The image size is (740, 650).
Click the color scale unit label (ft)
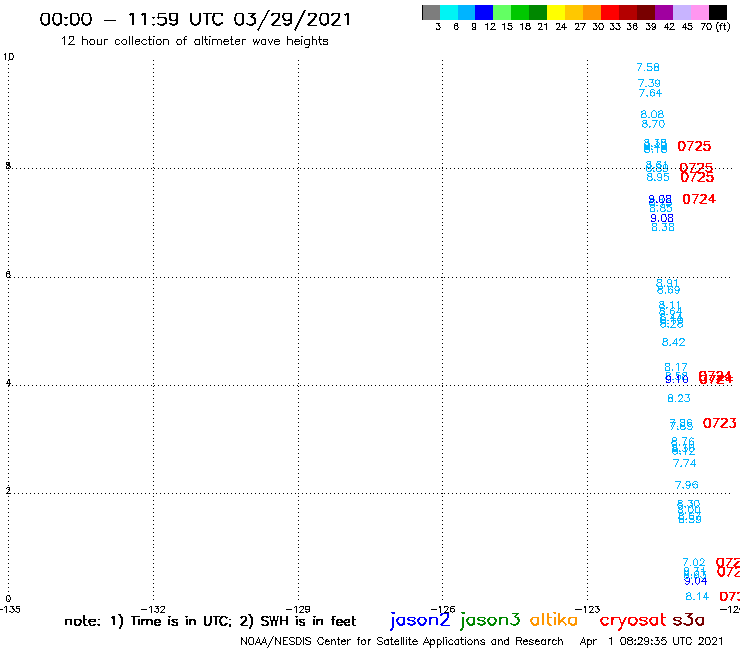click(723, 27)
